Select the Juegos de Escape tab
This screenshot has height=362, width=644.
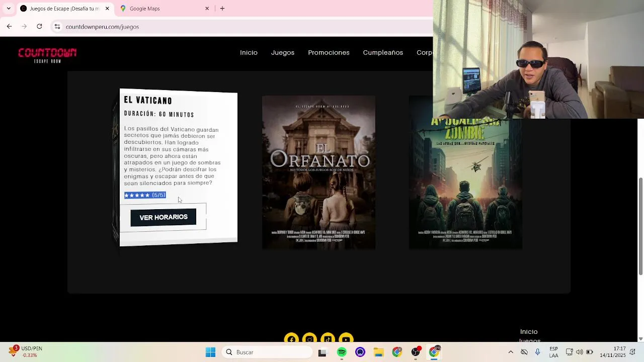(65, 9)
